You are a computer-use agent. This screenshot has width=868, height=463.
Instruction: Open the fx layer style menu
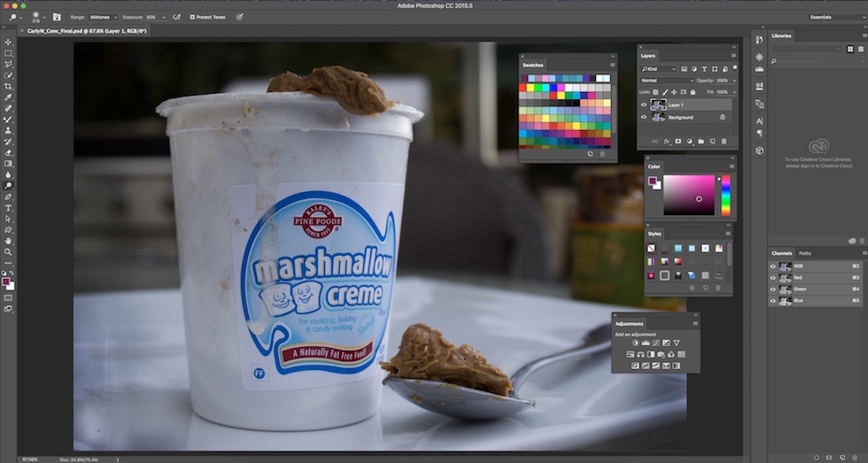pyautogui.click(x=667, y=142)
